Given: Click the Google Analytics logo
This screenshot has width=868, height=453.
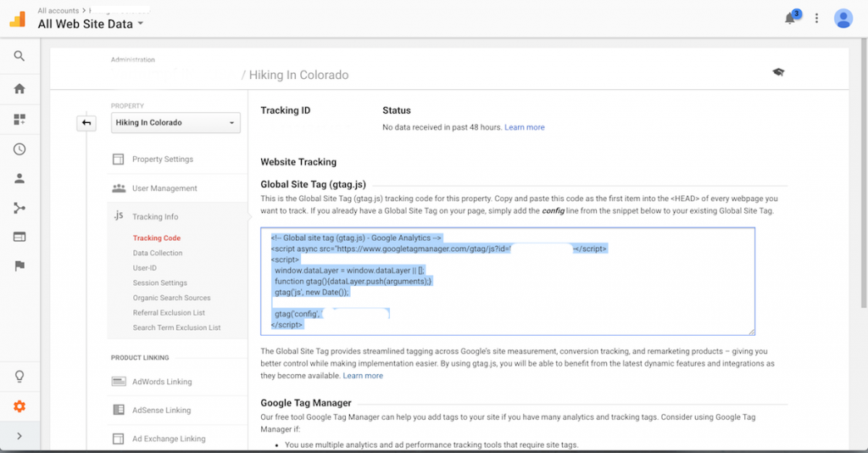Looking at the screenshot, I should (x=18, y=20).
